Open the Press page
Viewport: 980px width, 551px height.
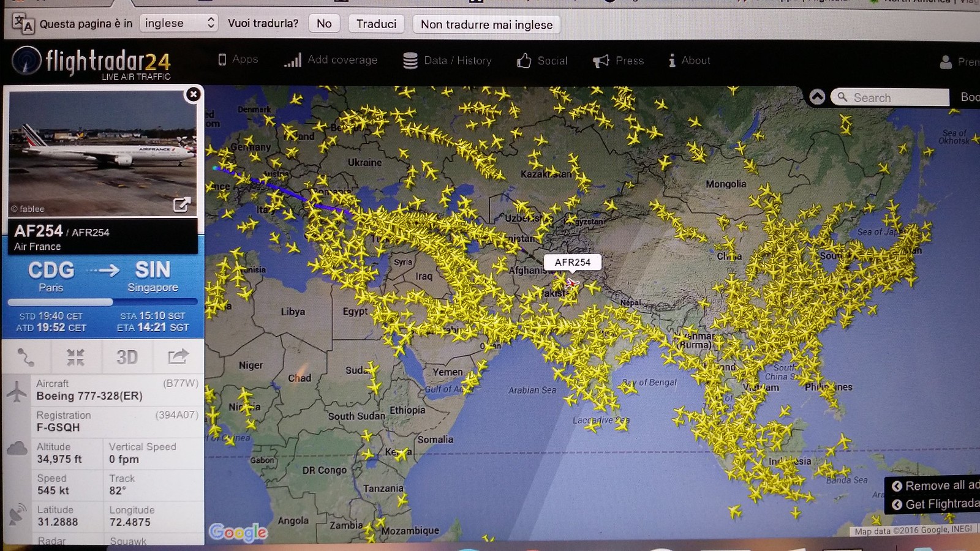click(x=619, y=60)
